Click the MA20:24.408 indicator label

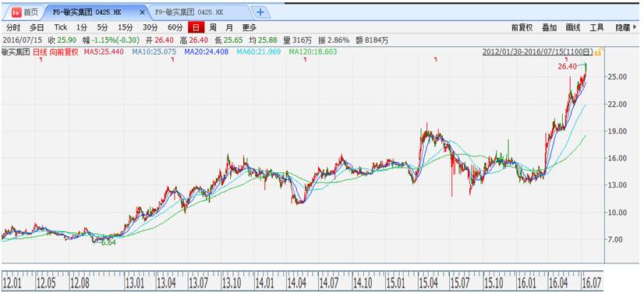[x=206, y=51]
